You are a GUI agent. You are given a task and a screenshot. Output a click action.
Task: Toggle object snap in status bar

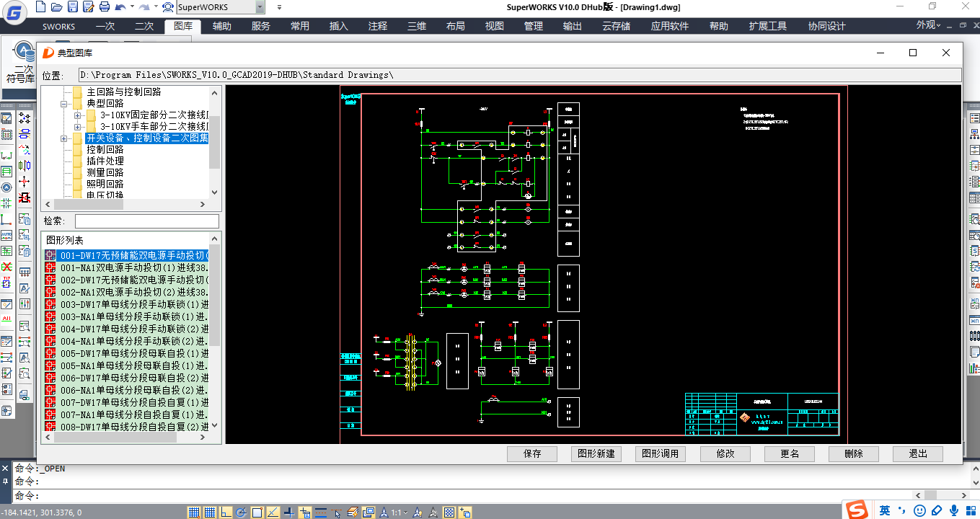click(x=257, y=513)
